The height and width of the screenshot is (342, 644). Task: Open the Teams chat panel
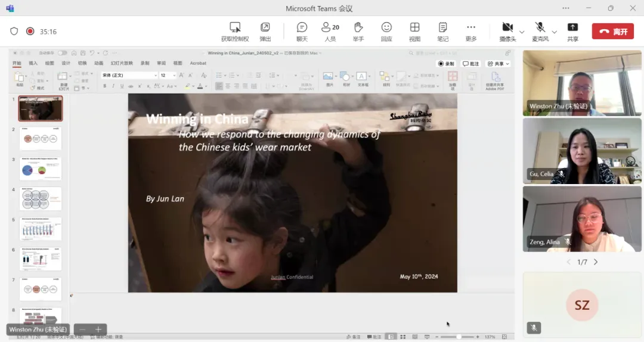302,32
